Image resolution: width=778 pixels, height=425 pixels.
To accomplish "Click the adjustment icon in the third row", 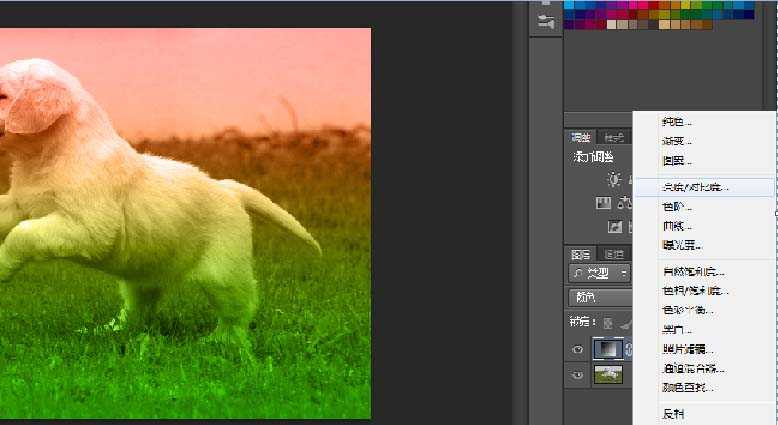I will [x=614, y=227].
